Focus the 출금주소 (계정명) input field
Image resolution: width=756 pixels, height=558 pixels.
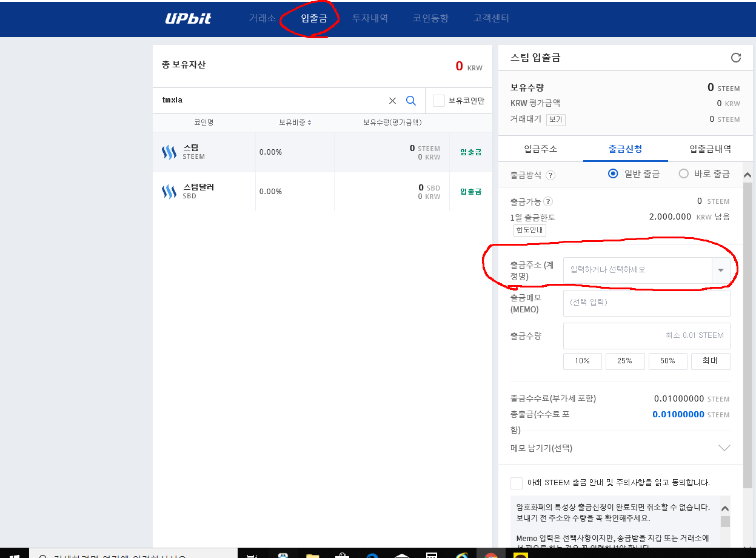(637, 270)
